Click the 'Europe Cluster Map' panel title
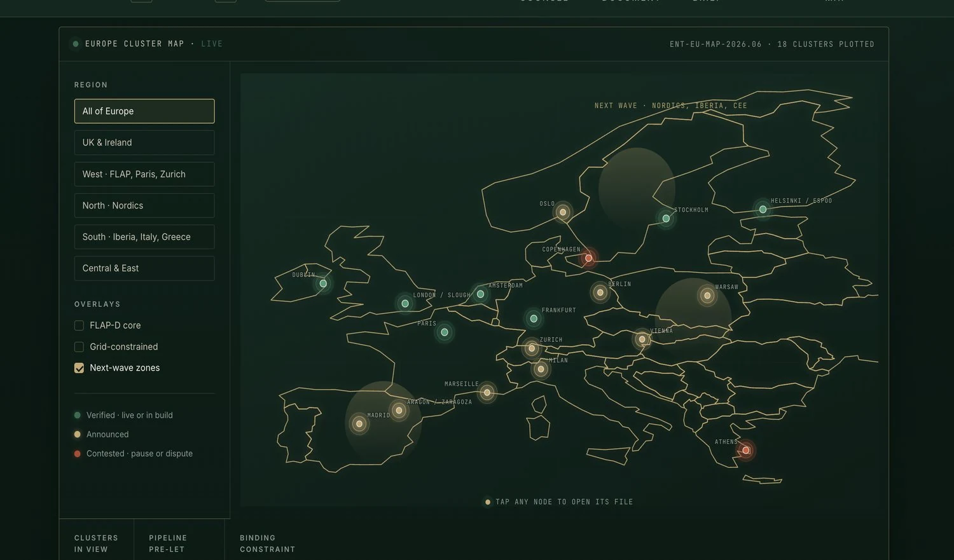Viewport: 954px width, 560px height. [x=135, y=44]
